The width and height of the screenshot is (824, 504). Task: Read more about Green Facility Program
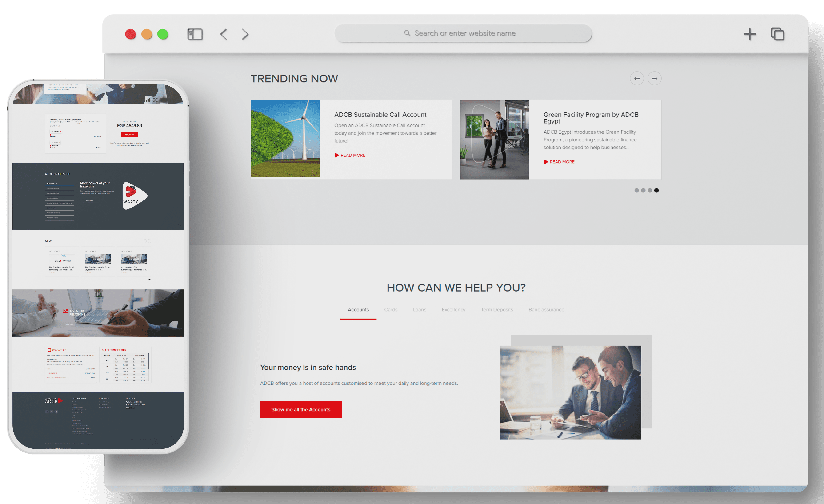[x=562, y=162]
